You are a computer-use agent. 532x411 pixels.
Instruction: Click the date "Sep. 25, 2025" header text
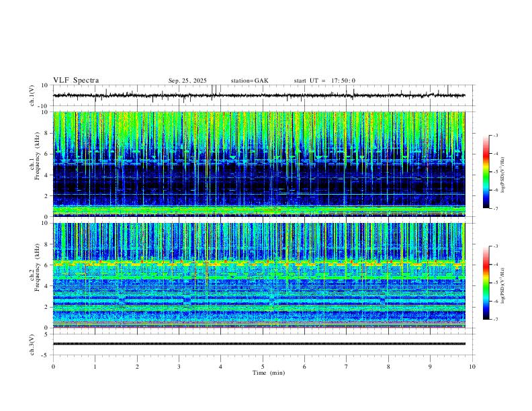[x=187, y=81]
